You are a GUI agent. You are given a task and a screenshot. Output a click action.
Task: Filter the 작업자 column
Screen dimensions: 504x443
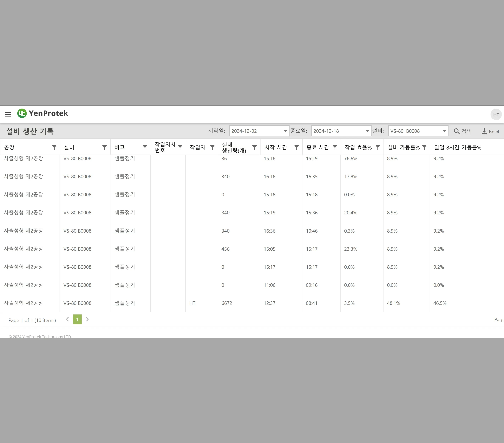(x=212, y=147)
